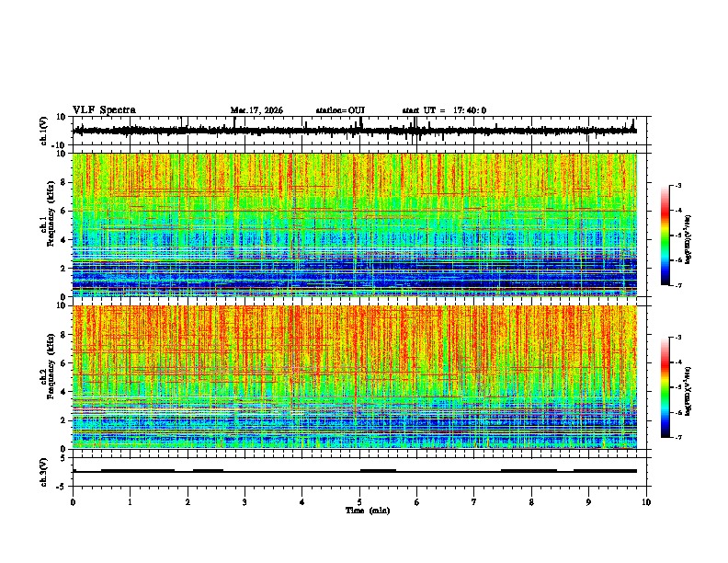Click the "-7" label below ch.2 color scale
The width and height of the screenshot is (728, 563).
click(677, 438)
